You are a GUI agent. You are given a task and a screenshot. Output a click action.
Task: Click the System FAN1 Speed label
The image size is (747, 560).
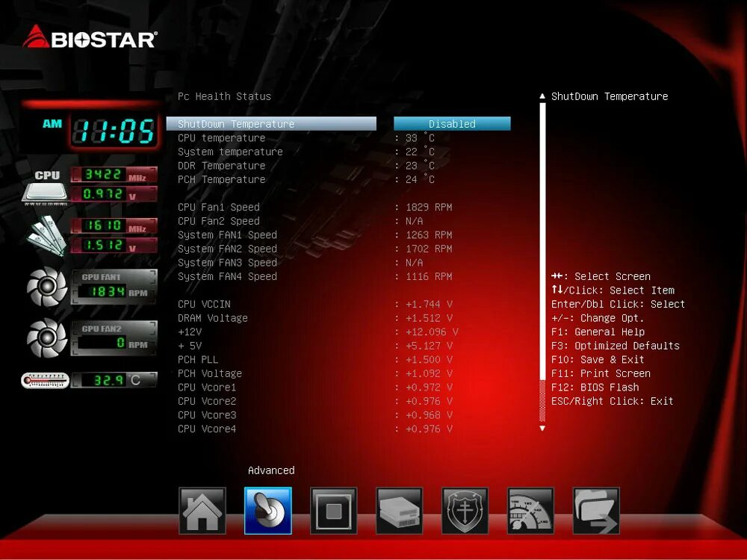pyautogui.click(x=227, y=234)
